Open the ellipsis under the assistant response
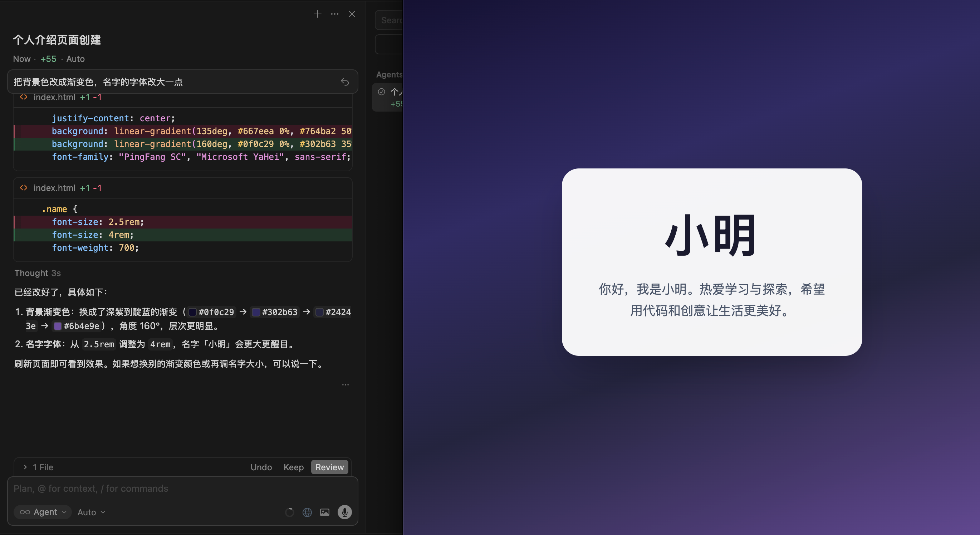The width and height of the screenshot is (980, 535). (x=346, y=385)
